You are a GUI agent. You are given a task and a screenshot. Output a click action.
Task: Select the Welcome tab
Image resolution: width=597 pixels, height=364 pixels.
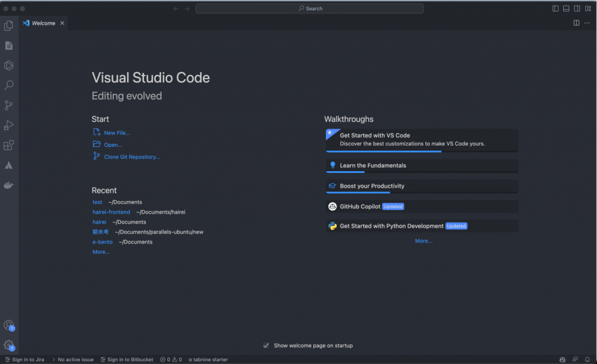pos(43,23)
